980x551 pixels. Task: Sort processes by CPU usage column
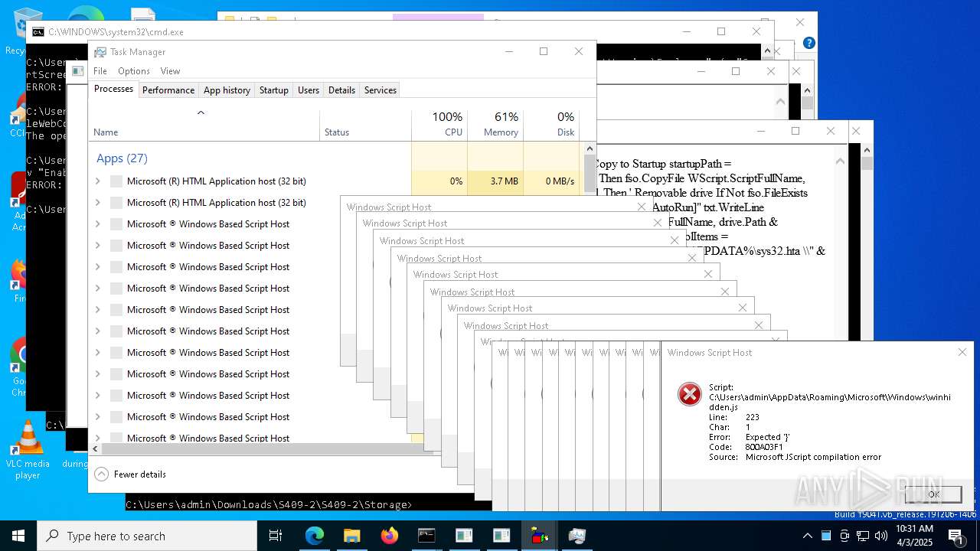click(439, 126)
